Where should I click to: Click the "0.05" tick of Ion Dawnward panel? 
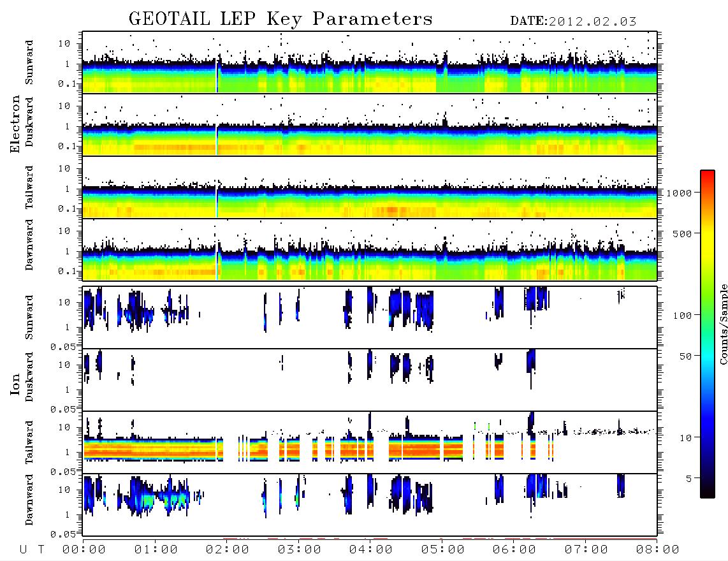(x=63, y=534)
